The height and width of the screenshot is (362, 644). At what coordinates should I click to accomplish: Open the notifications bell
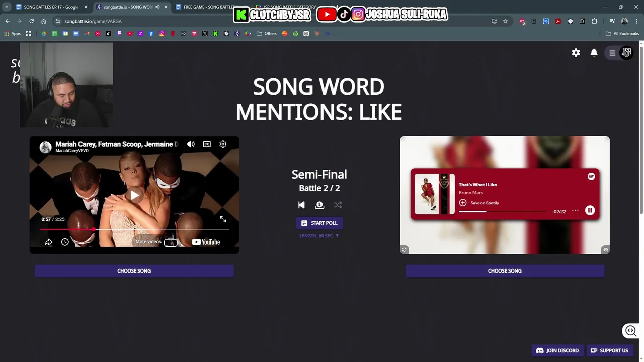click(x=594, y=53)
